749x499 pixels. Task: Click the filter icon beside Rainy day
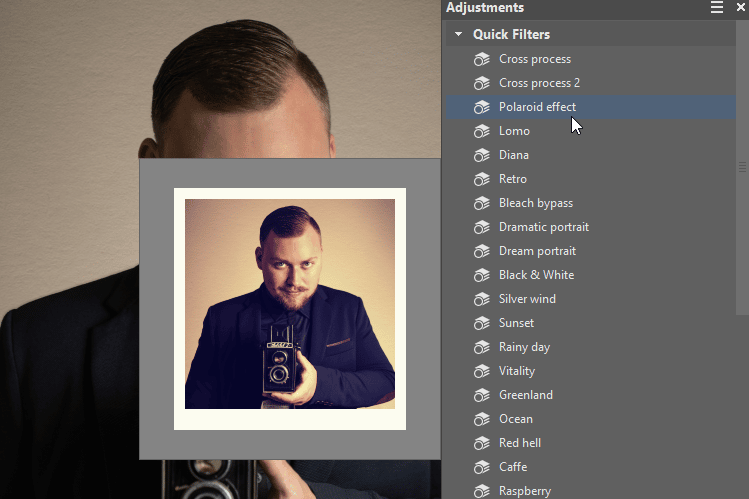click(482, 347)
